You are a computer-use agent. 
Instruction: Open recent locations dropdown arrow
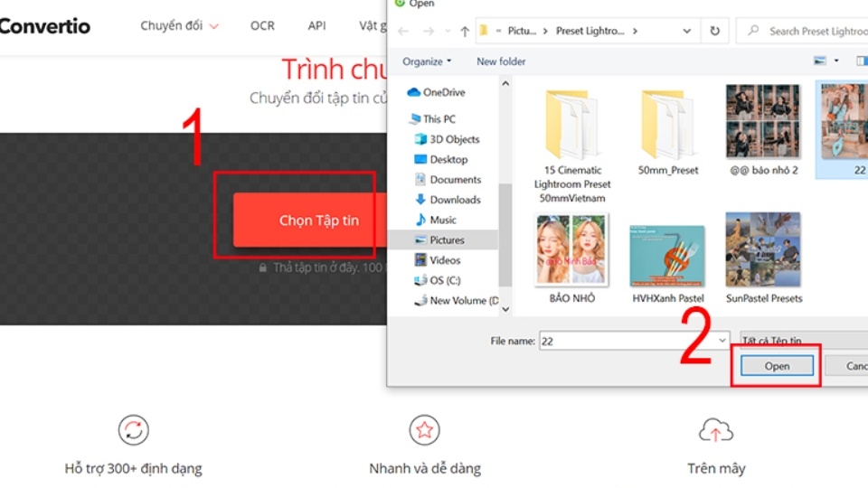point(448,32)
